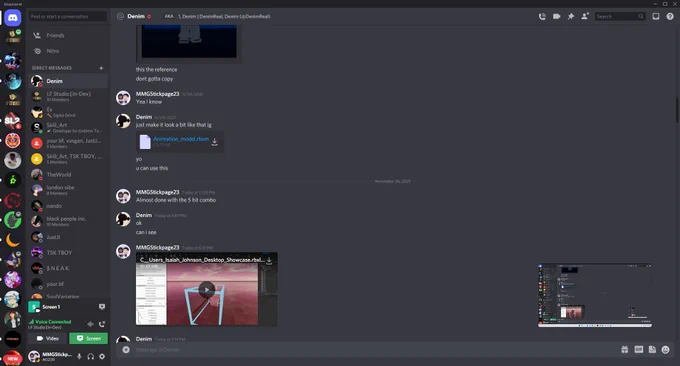Start a video call with Denim
The width and height of the screenshot is (680, 366).
coord(556,16)
